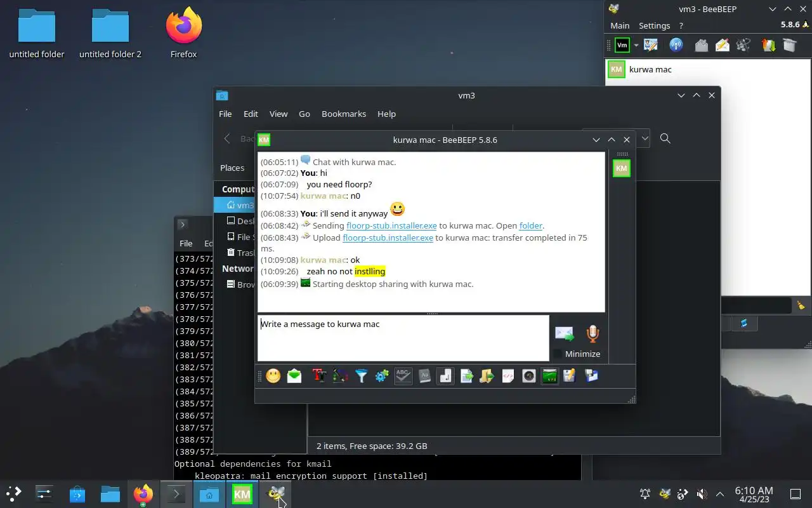Image resolution: width=812 pixels, height=508 pixels.
Task: Click the funnel filter icon in chat toolbar
Action: coord(361,376)
